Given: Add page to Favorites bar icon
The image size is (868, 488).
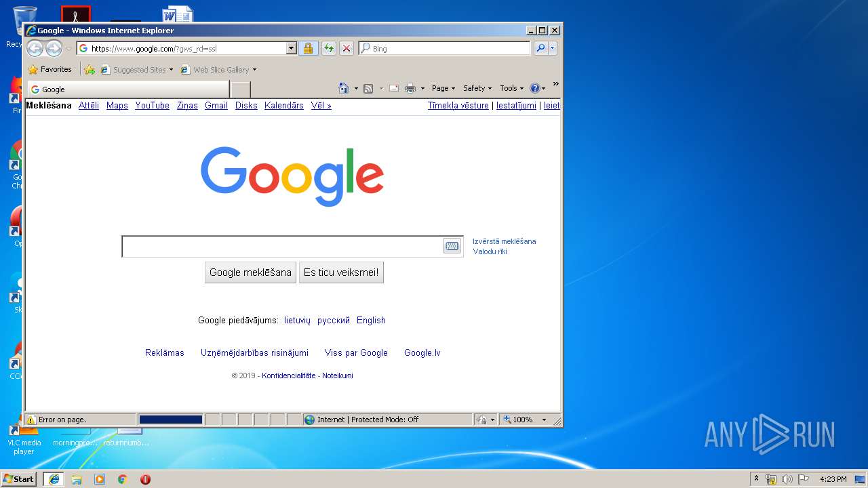Looking at the screenshot, I should click(x=90, y=69).
